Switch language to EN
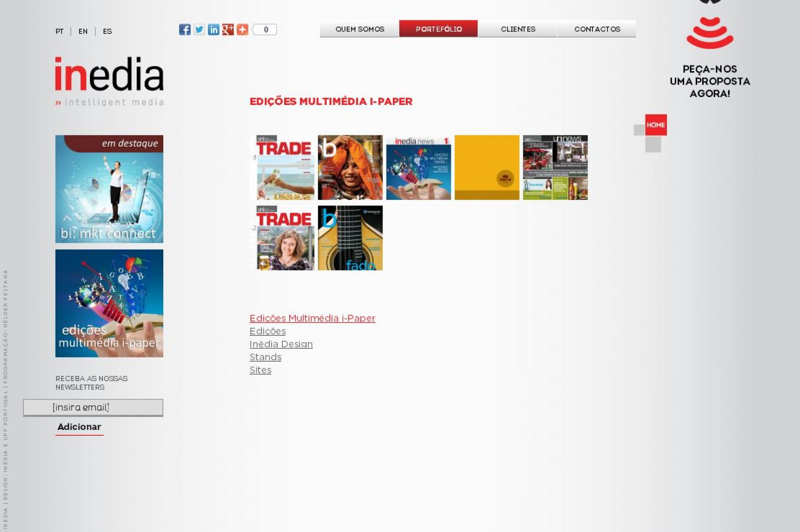The image size is (800, 532). click(x=83, y=32)
